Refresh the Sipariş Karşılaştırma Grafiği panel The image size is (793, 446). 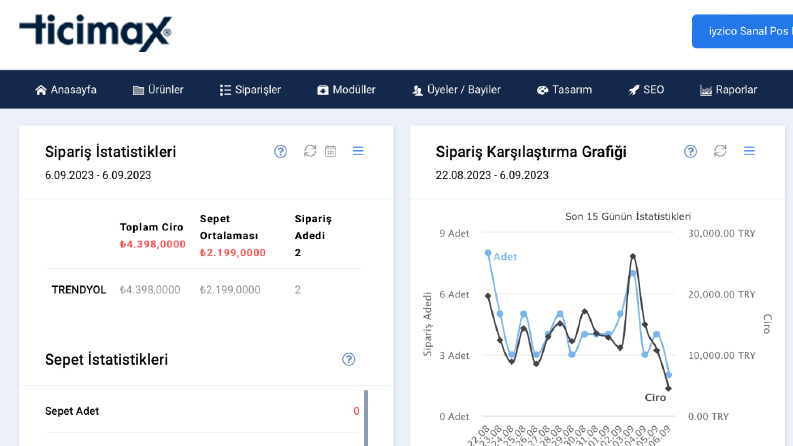tap(720, 151)
